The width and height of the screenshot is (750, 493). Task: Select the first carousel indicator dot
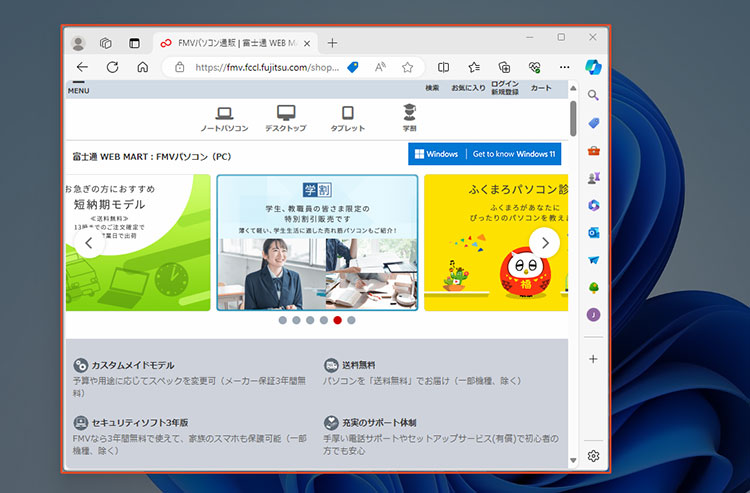click(283, 321)
